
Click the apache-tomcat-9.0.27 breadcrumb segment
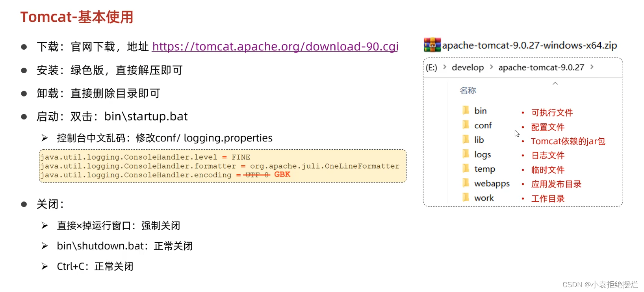(x=541, y=67)
